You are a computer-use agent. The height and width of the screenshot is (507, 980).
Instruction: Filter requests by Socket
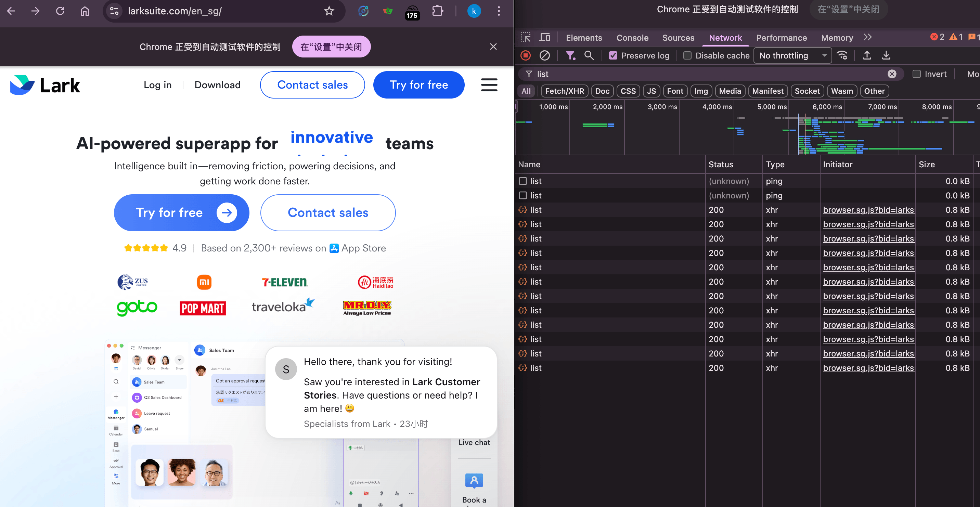tap(807, 91)
